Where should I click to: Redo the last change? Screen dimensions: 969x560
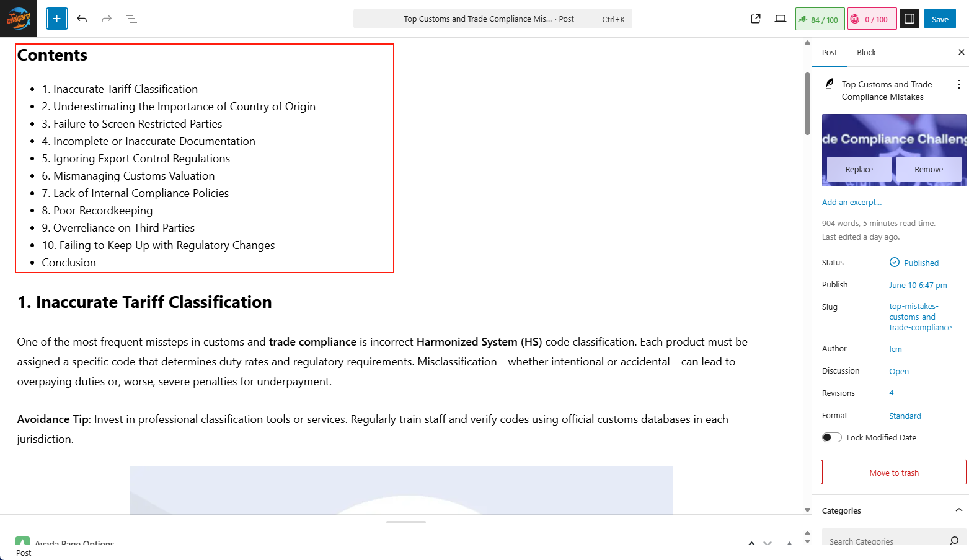click(x=106, y=19)
